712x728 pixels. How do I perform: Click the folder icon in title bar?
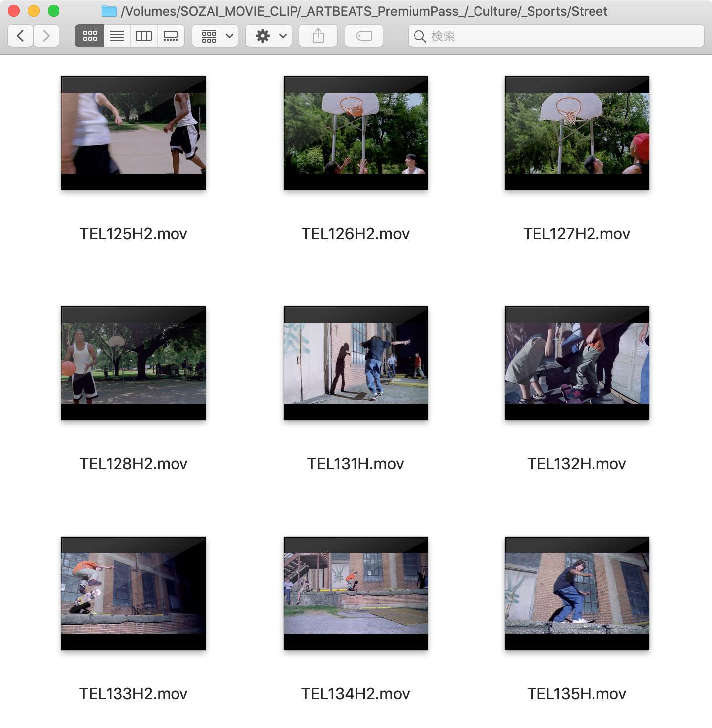click(x=109, y=11)
